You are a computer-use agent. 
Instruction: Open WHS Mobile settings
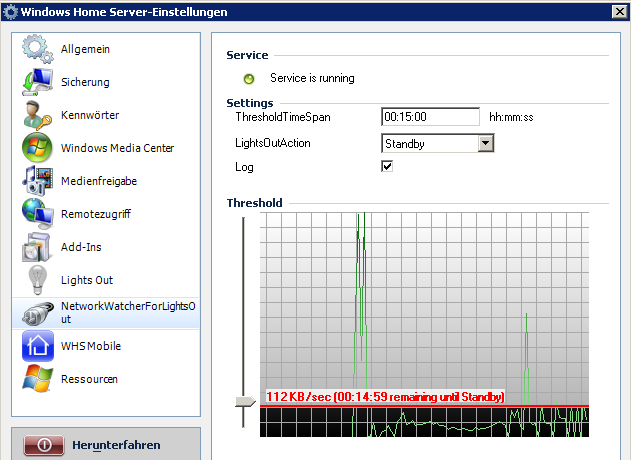click(x=91, y=346)
